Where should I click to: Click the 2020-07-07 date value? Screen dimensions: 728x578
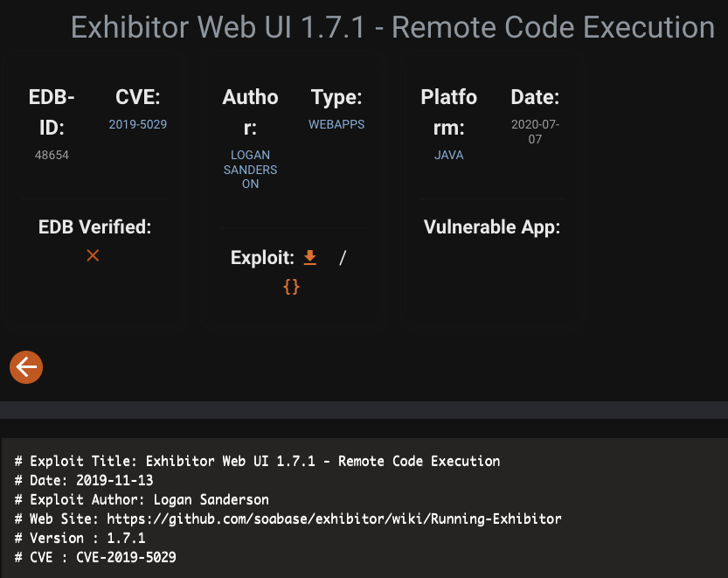pos(535,131)
